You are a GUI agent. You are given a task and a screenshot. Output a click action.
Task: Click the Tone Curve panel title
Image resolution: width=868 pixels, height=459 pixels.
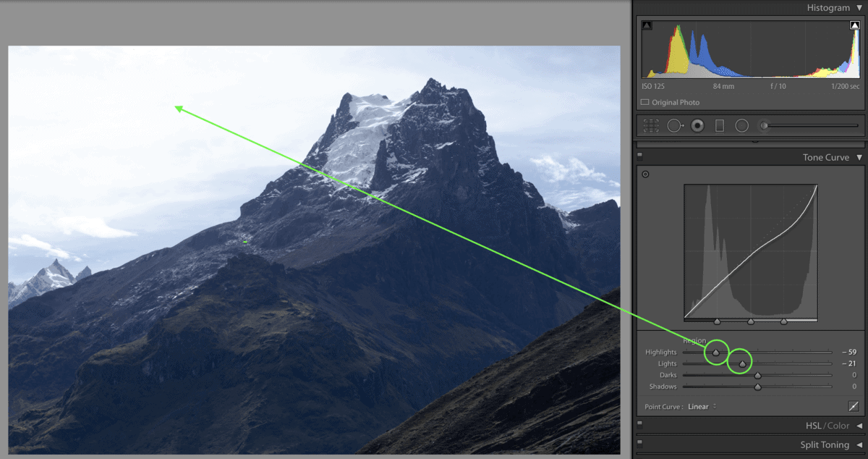click(x=826, y=157)
